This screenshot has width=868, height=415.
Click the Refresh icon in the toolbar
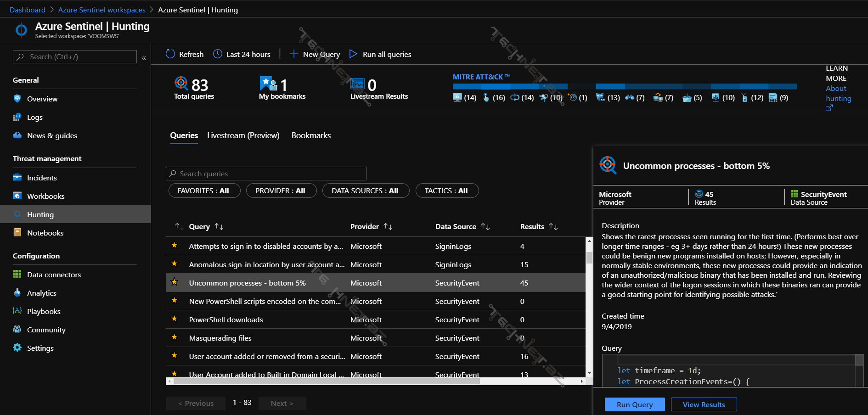170,54
